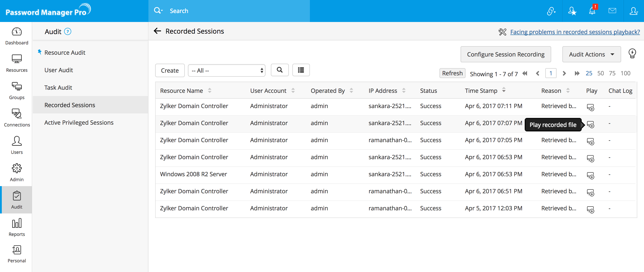
Task: Play the Windows 2008 R2 Server session
Action: pyautogui.click(x=590, y=175)
